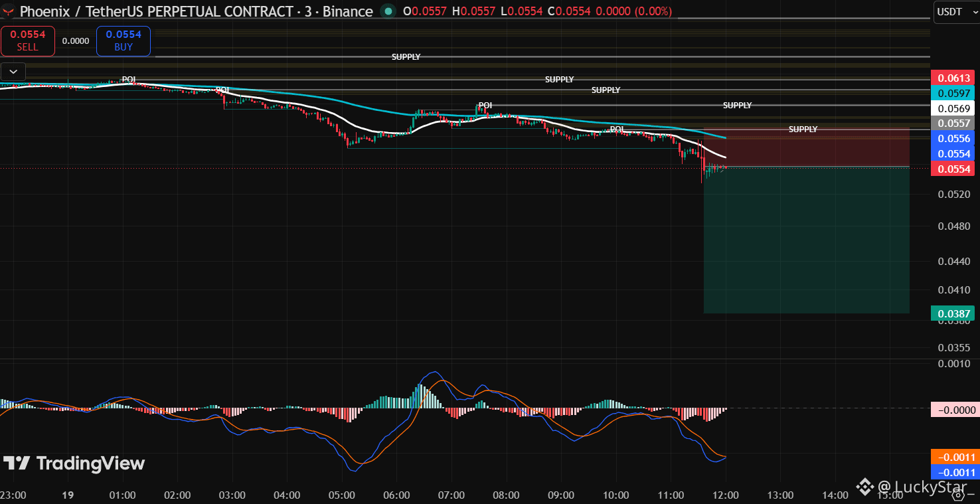The image size is (980, 504).
Task: Click the Phoenix / TetherUS PERPETUAL CONTRACT title
Action: pos(157,11)
